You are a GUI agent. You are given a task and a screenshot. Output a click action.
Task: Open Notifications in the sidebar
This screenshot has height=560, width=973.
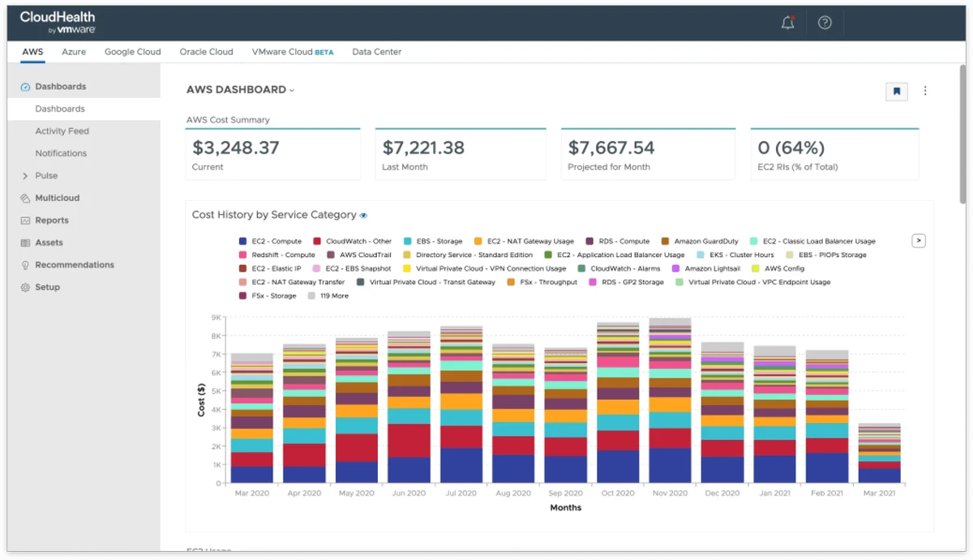tap(61, 153)
